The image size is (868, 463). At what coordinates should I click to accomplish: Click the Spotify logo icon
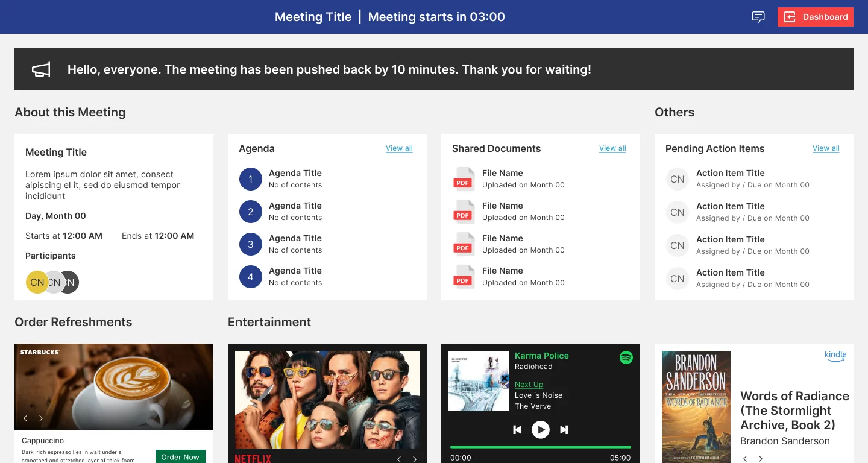click(626, 357)
